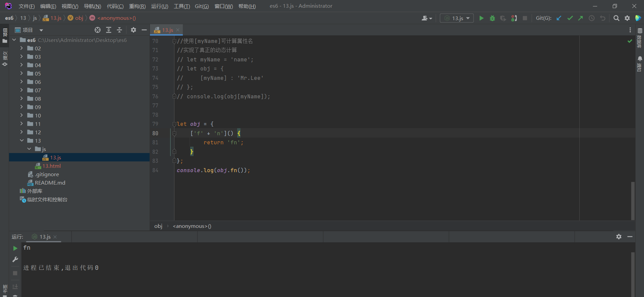644x297 pixels.
Task: Open database tool on right sidebar
Action: (640, 38)
